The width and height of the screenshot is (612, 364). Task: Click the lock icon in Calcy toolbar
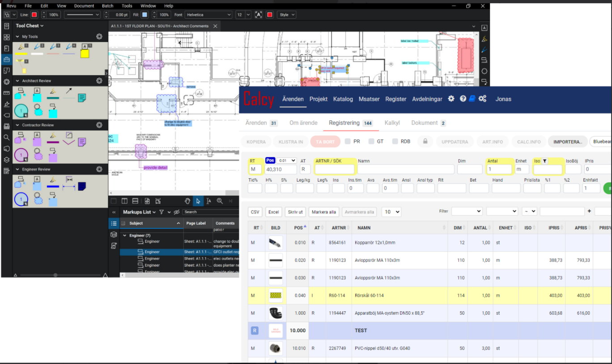(425, 141)
